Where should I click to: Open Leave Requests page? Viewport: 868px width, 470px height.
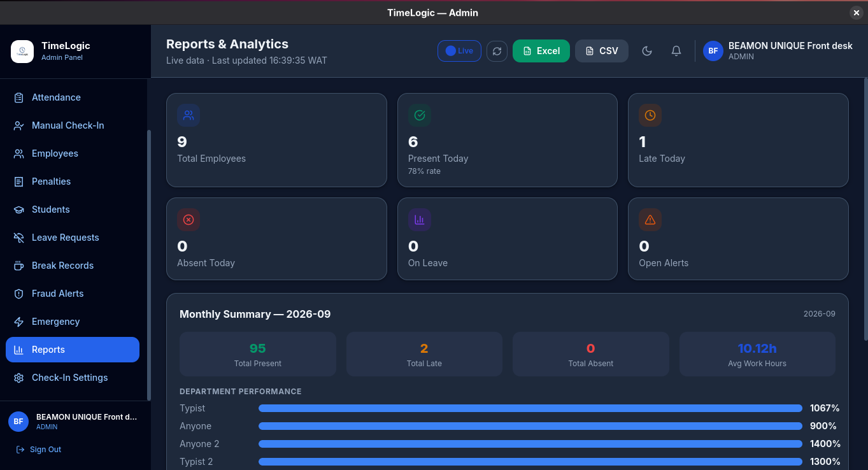click(73, 238)
